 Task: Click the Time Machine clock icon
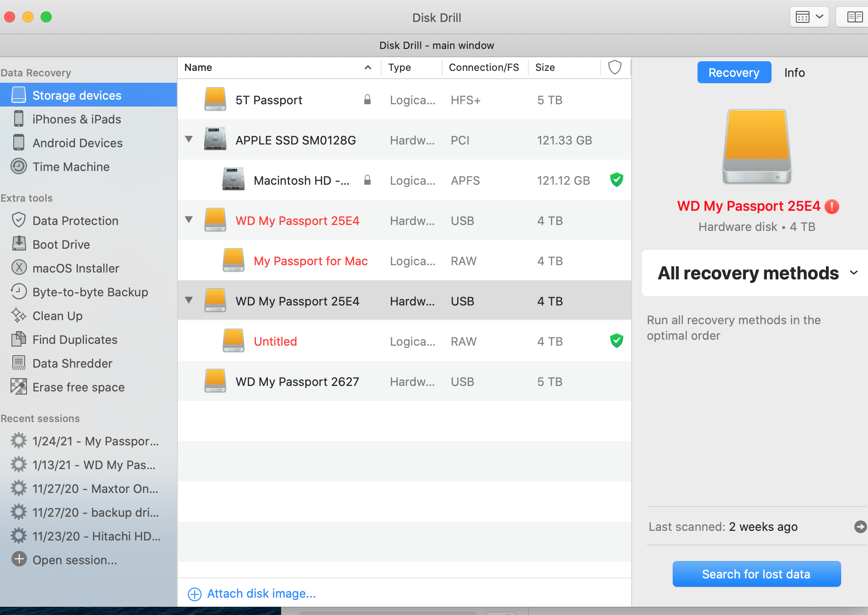[x=19, y=166]
